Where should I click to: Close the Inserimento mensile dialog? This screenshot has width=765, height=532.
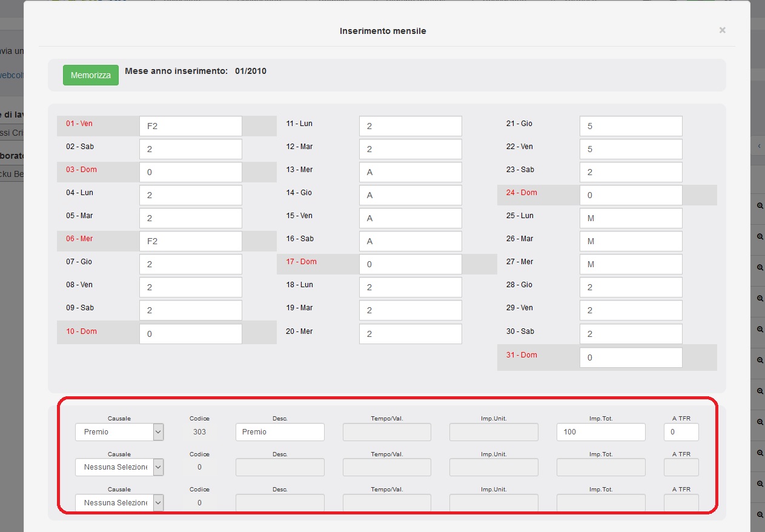pos(722,30)
